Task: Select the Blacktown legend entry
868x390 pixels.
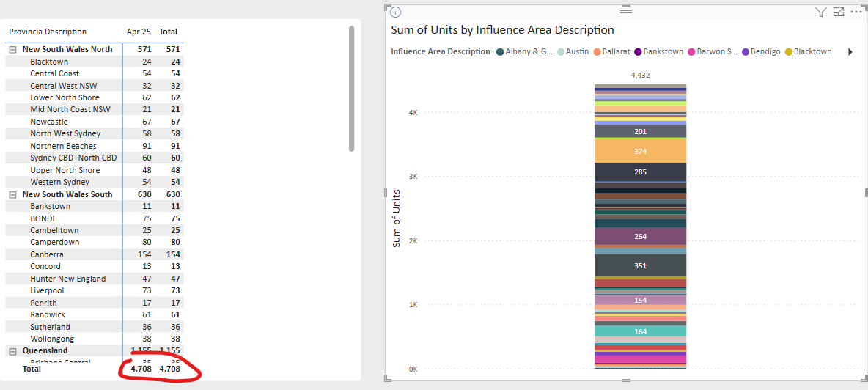Action: click(808, 51)
